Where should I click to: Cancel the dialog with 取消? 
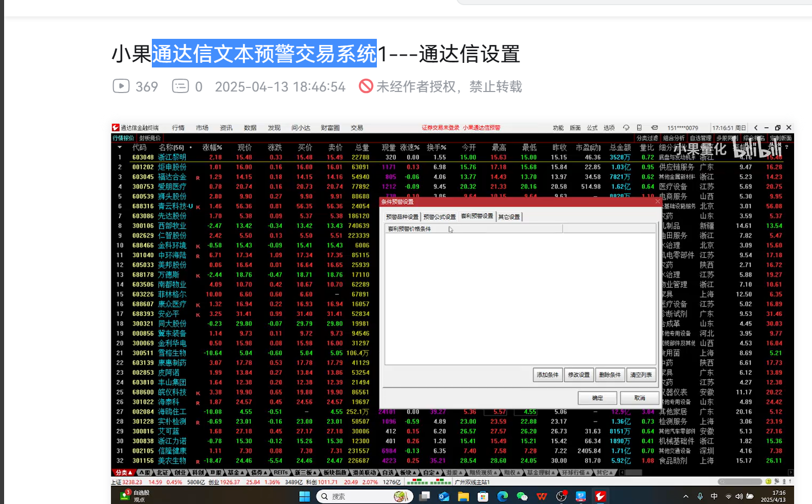point(640,398)
